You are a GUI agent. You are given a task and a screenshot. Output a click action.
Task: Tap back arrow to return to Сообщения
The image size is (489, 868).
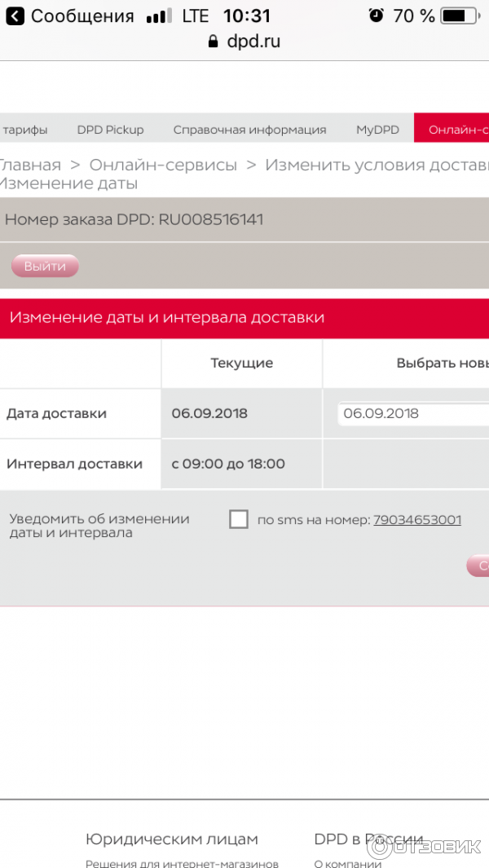coord(15,15)
